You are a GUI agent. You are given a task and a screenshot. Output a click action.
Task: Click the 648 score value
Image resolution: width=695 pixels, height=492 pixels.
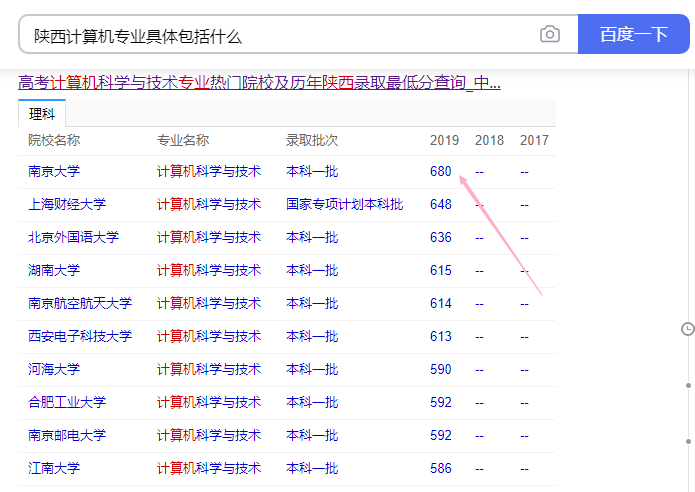(x=441, y=204)
